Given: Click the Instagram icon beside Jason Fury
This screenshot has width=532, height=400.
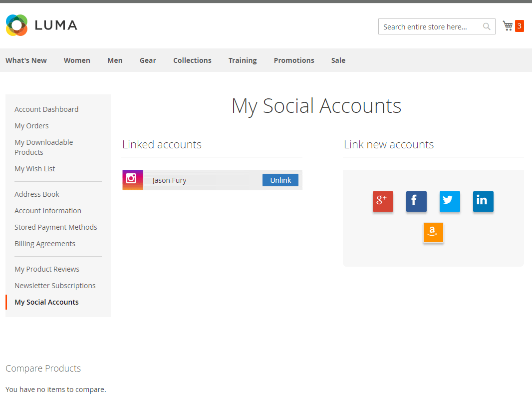Looking at the screenshot, I should coord(133,180).
